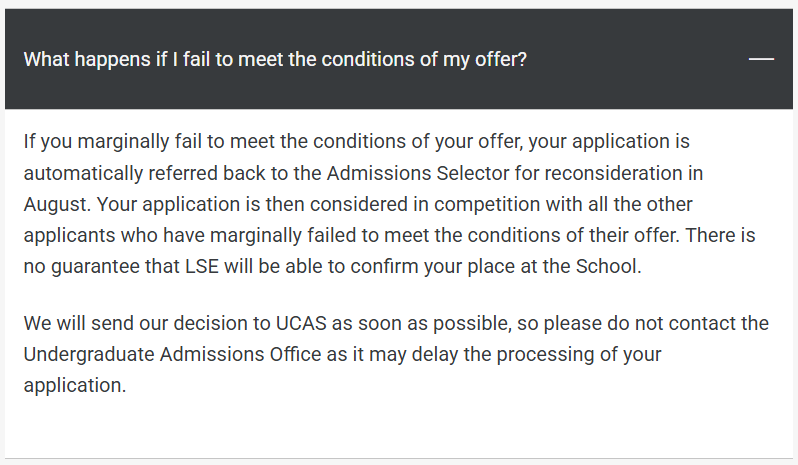Click the word 'application.' on the last line

(75, 386)
